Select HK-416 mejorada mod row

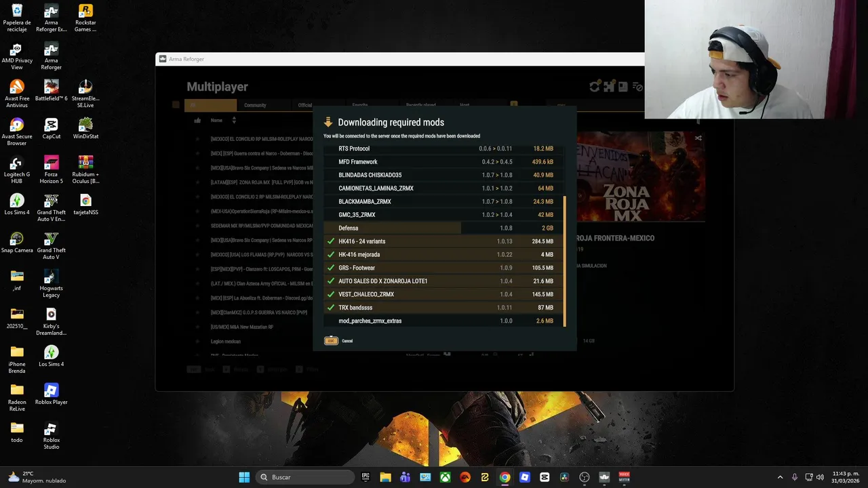[x=441, y=254]
